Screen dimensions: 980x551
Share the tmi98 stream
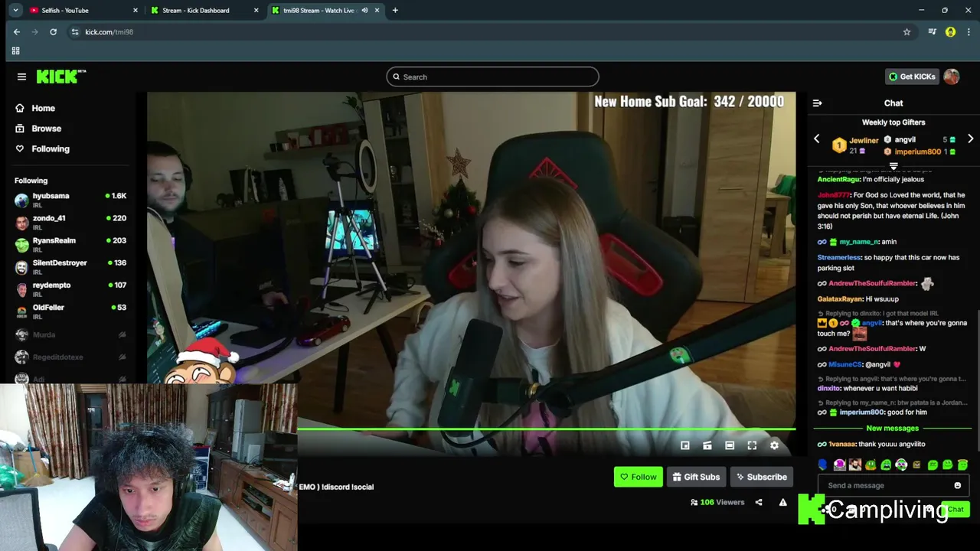[759, 503]
